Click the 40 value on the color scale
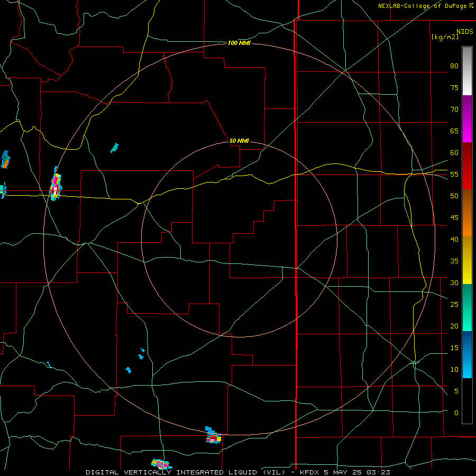Image resolution: width=476 pixels, height=476 pixels. [x=454, y=239]
